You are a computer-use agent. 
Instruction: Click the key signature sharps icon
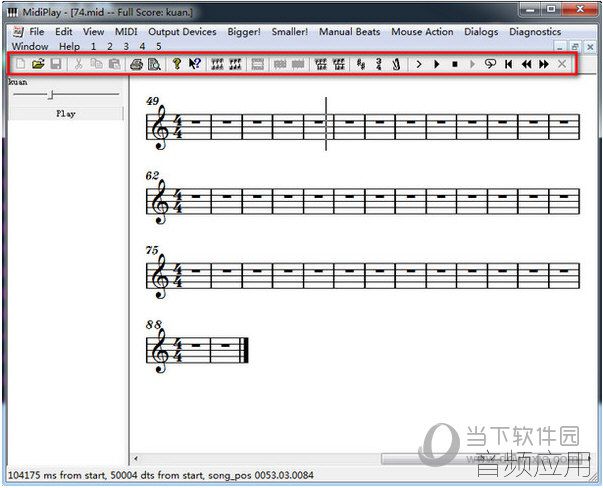360,64
